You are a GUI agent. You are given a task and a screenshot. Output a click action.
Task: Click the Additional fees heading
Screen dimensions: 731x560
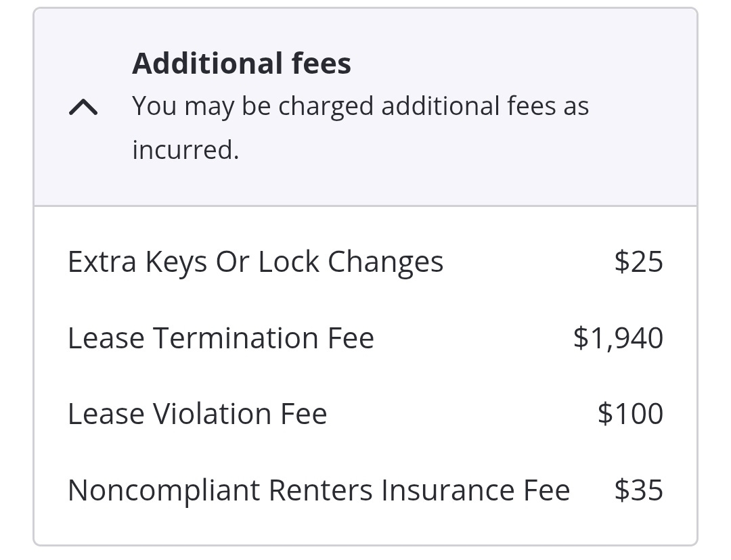coord(241,64)
